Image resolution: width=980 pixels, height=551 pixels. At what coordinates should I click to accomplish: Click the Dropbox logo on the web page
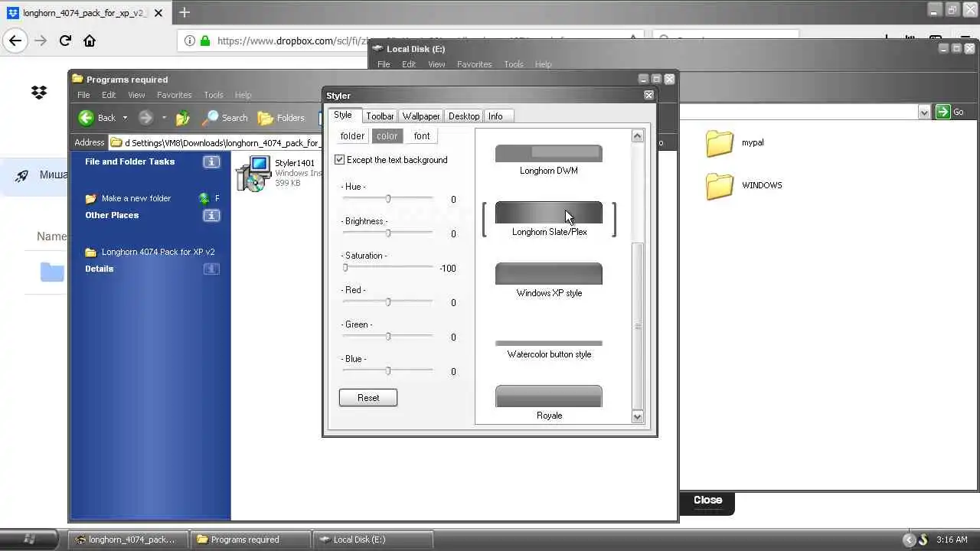point(39,93)
